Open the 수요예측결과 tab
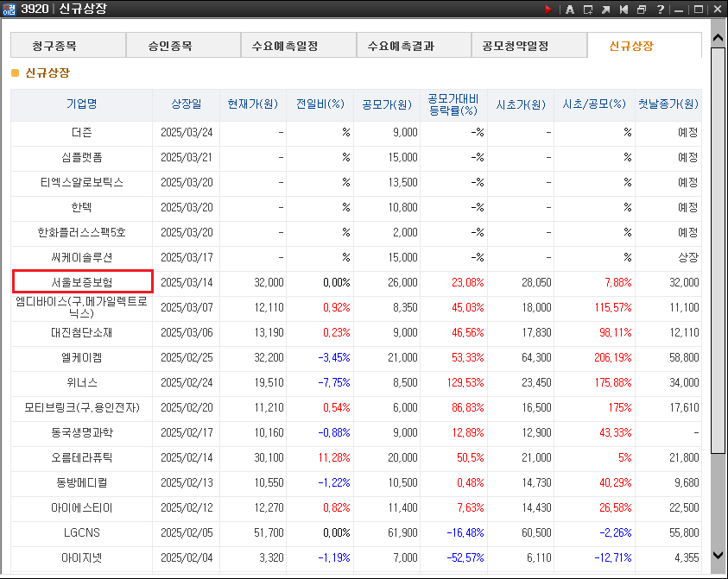 414,46
